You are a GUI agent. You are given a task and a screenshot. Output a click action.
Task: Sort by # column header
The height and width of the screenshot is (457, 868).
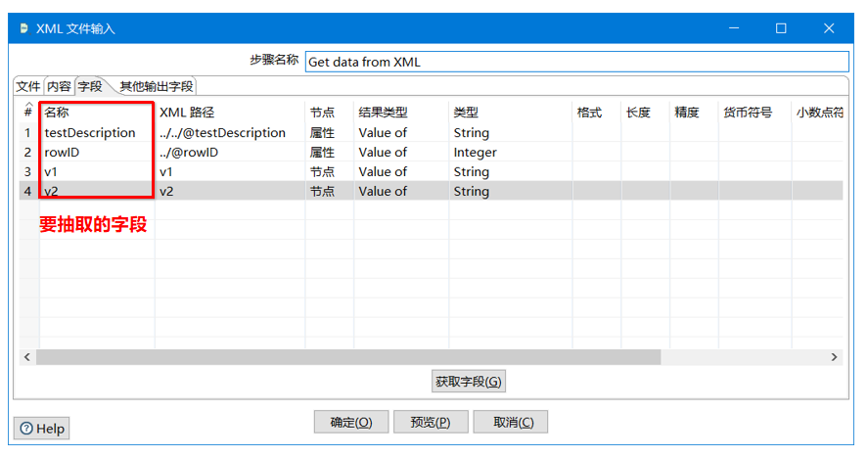coord(28,112)
